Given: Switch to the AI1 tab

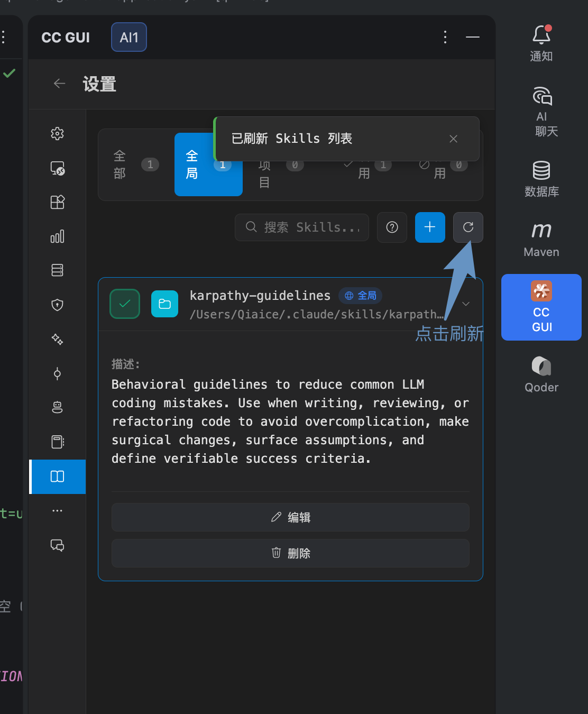Looking at the screenshot, I should pos(129,37).
